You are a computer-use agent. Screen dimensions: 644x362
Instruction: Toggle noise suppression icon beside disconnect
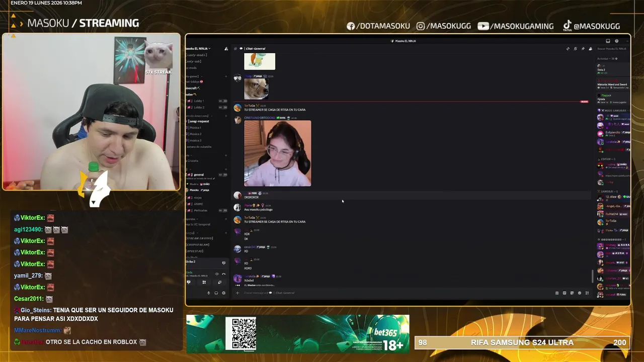(217, 274)
